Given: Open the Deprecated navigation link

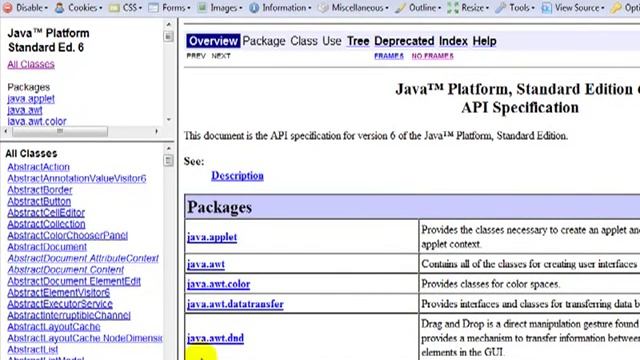Looking at the screenshot, I should pos(404,41).
